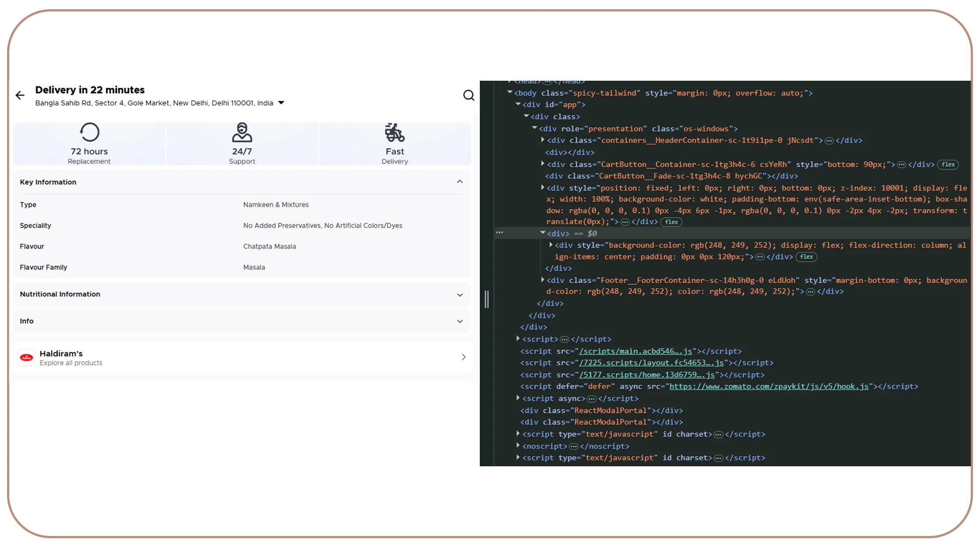The height and width of the screenshot is (547, 980).
Task: Click the 24/7 Support agent icon
Action: pyautogui.click(x=242, y=132)
